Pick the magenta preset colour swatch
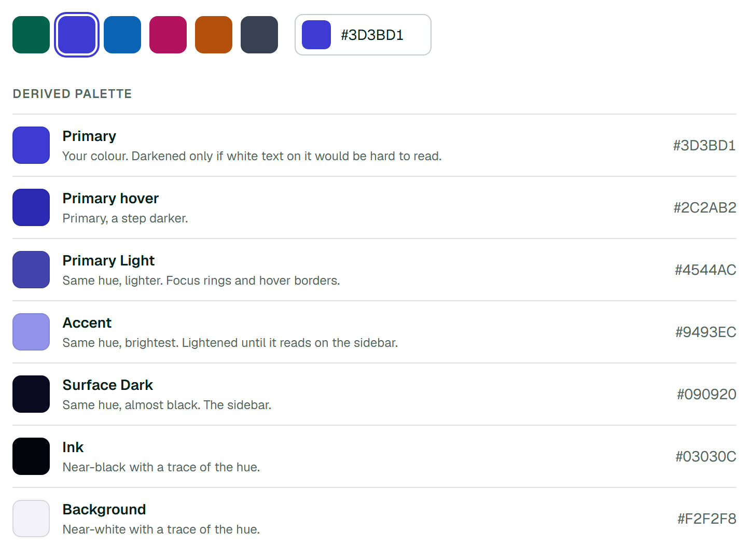750x560 pixels. point(168,35)
